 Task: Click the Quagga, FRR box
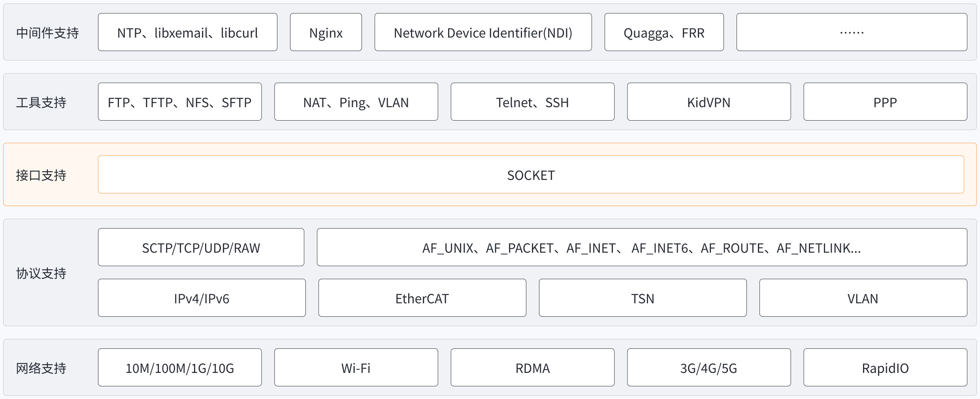coord(664,32)
